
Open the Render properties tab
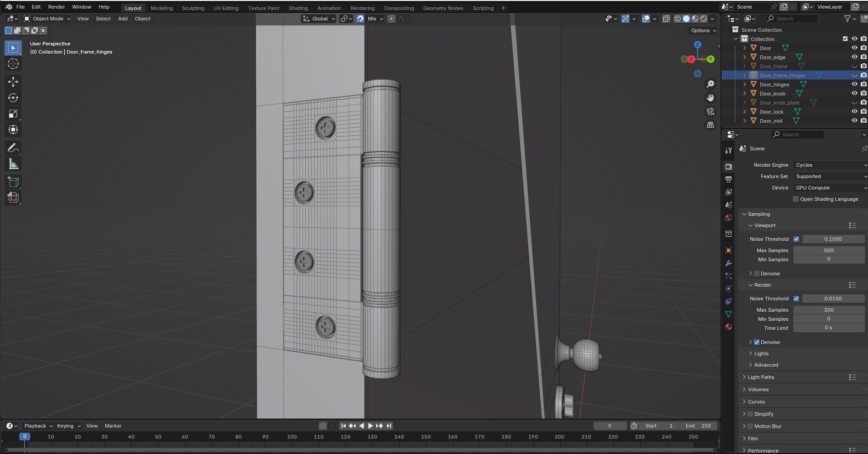[729, 167]
